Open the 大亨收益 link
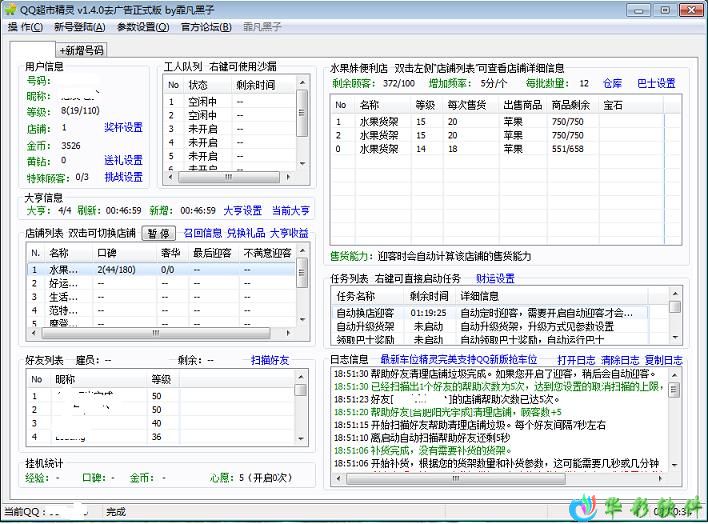This screenshot has height=524, width=708. tap(289, 233)
